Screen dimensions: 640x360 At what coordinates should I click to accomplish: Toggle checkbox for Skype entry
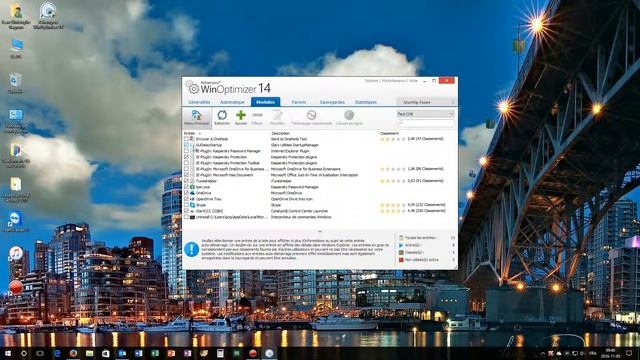187,205
